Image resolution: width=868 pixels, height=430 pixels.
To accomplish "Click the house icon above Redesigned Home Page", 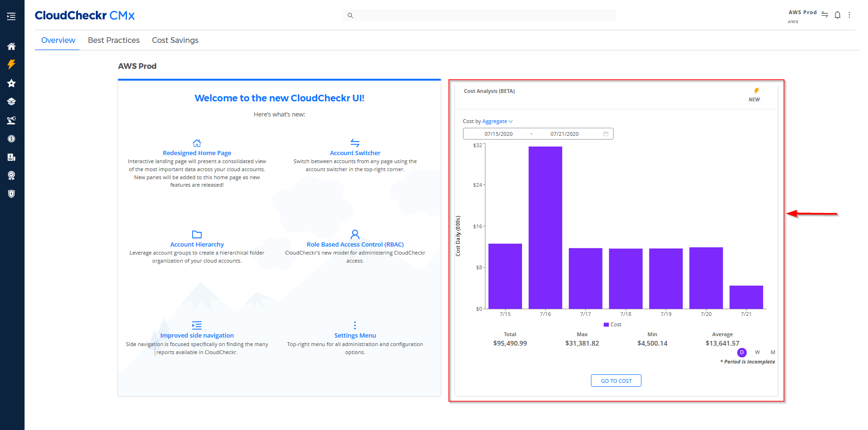I will coord(197,143).
